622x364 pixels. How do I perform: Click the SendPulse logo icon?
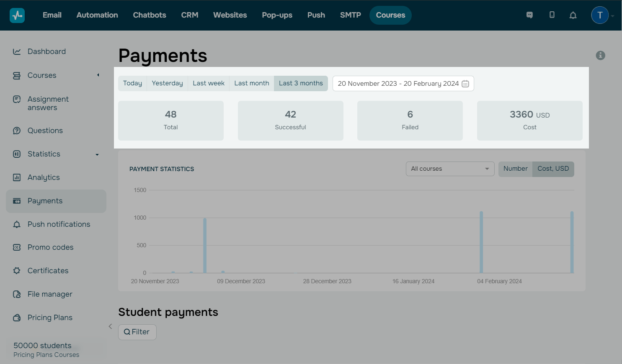coord(17,15)
